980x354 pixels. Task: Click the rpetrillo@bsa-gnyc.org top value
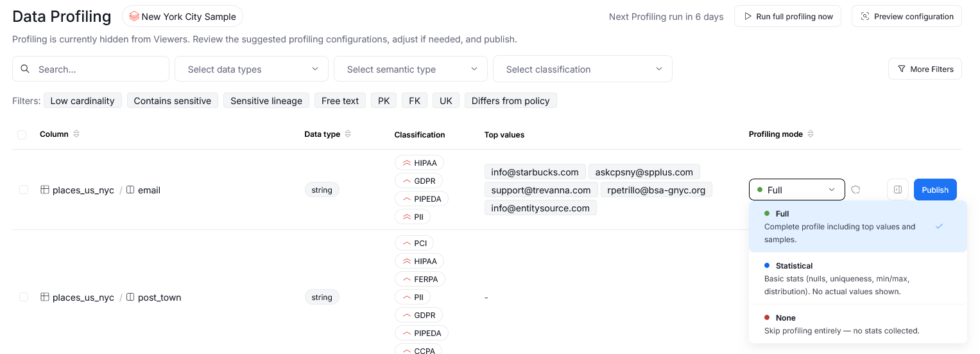[x=657, y=190]
